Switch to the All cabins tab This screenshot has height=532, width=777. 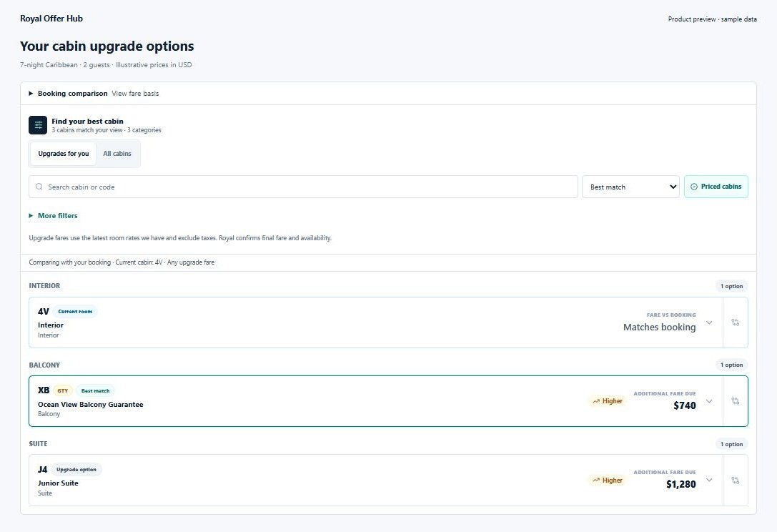point(117,154)
